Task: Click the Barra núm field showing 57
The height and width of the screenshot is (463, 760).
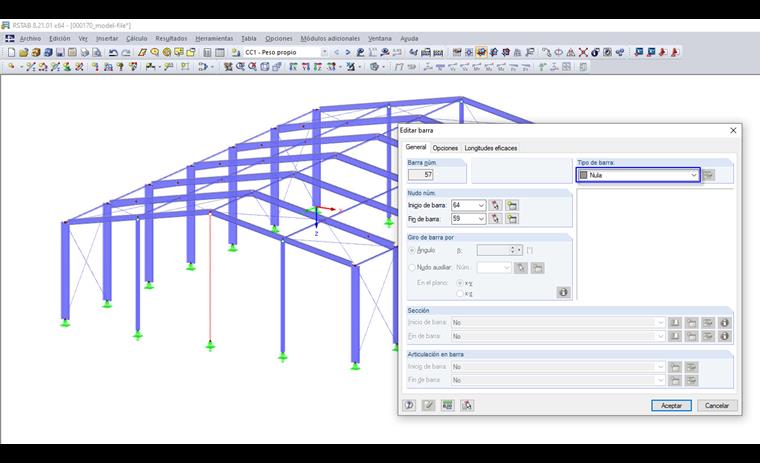Action: tap(421, 175)
